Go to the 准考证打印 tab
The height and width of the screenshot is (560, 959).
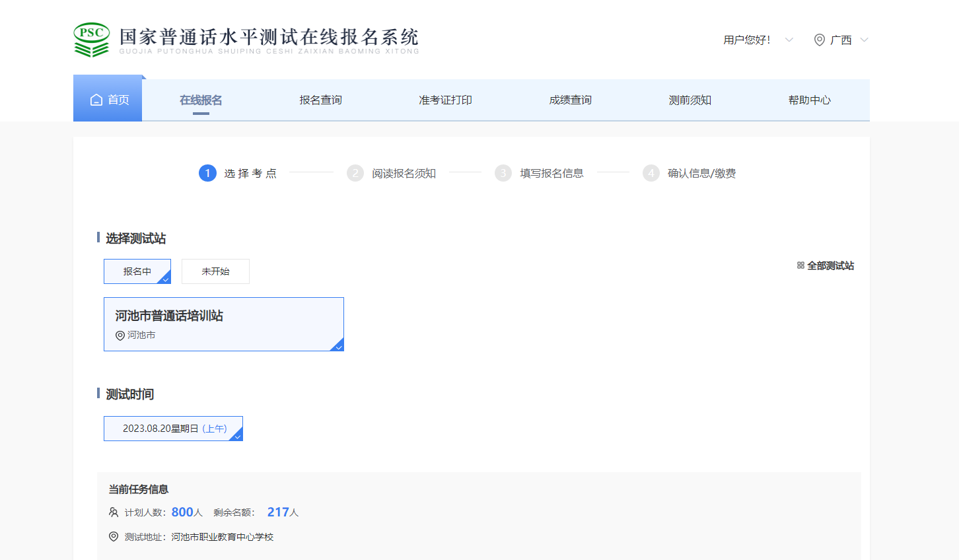[445, 100]
